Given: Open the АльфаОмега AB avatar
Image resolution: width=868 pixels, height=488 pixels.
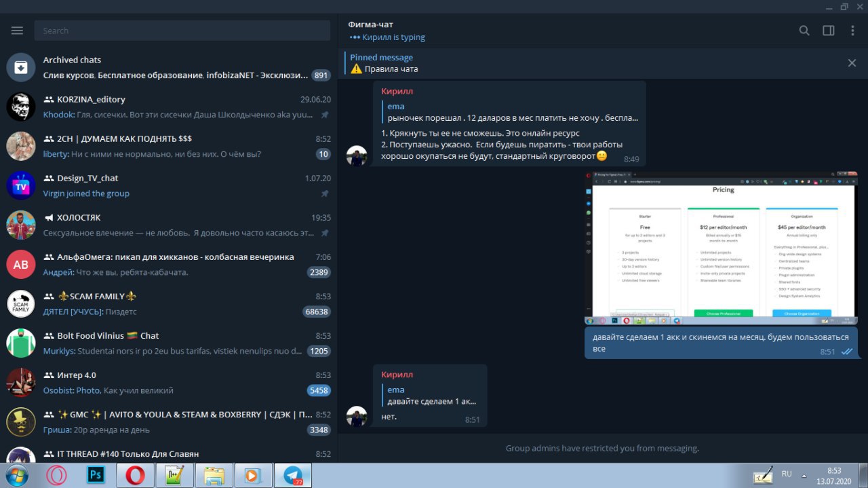Looking at the screenshot, I should [x=21, y=264].
